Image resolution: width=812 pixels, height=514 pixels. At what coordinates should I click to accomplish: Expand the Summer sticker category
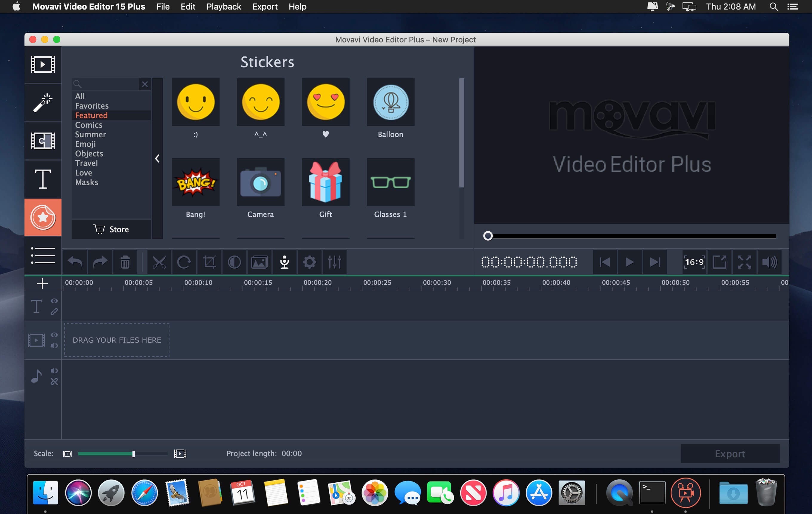(x=90, y=134)
